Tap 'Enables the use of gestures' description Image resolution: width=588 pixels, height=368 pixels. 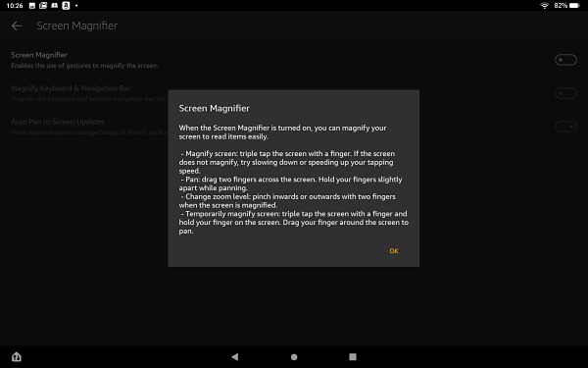(84, 66)
